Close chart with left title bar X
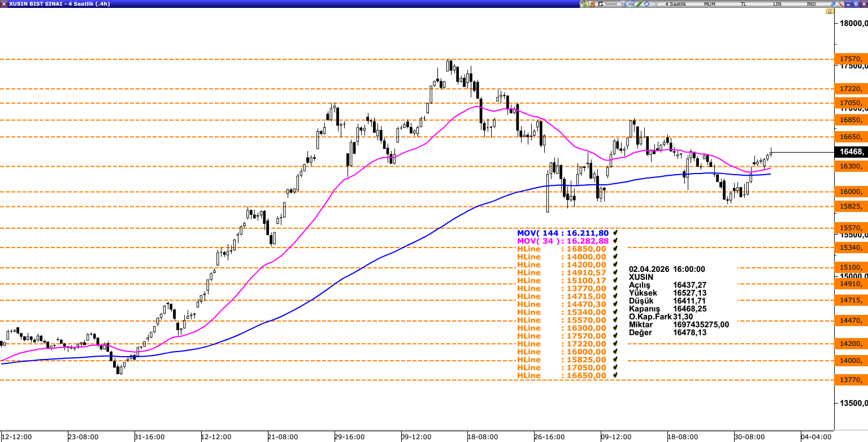Viewport: 868px width, 442px height. (4, 4)
